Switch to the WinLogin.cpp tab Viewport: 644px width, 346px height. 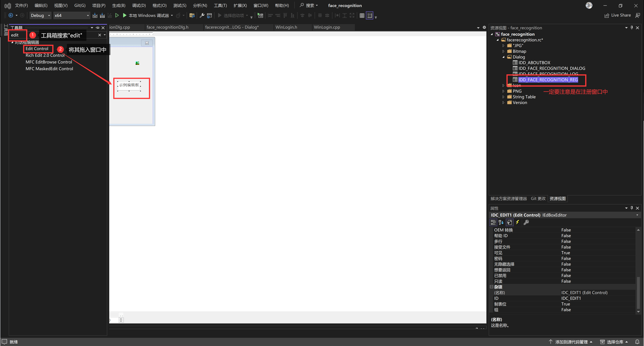pos(327,27)
